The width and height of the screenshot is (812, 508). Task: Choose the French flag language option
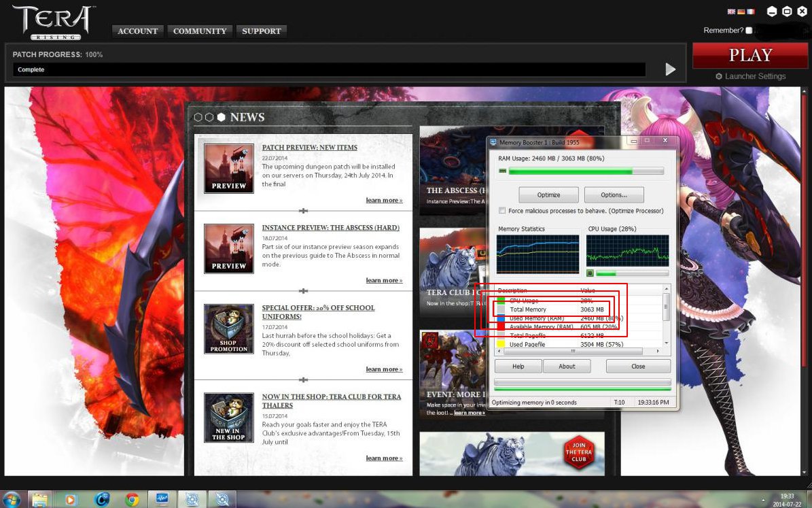(751, 12)
